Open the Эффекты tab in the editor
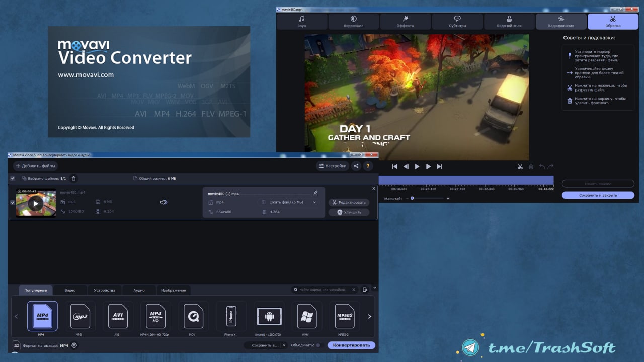The height and width of the screenshot is (362, 644). tap(406, 22)
